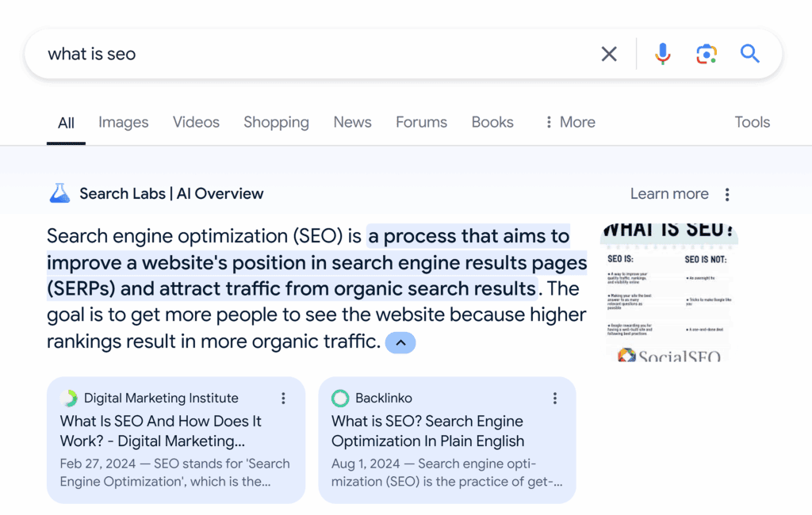
Task: Open the Forums tab
Action: pyautogui.click(x=421, y=122)
